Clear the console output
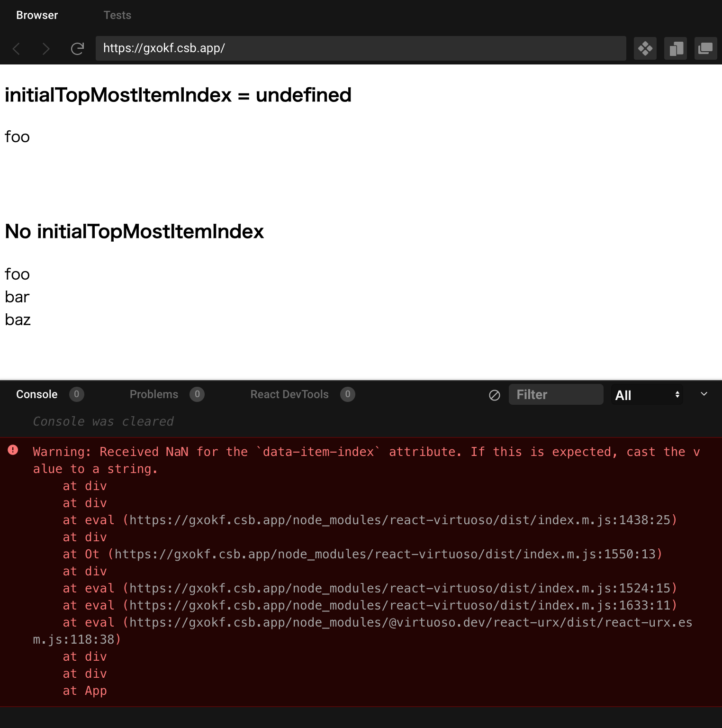Screen dimensions: 722x728 coord(494,394)
